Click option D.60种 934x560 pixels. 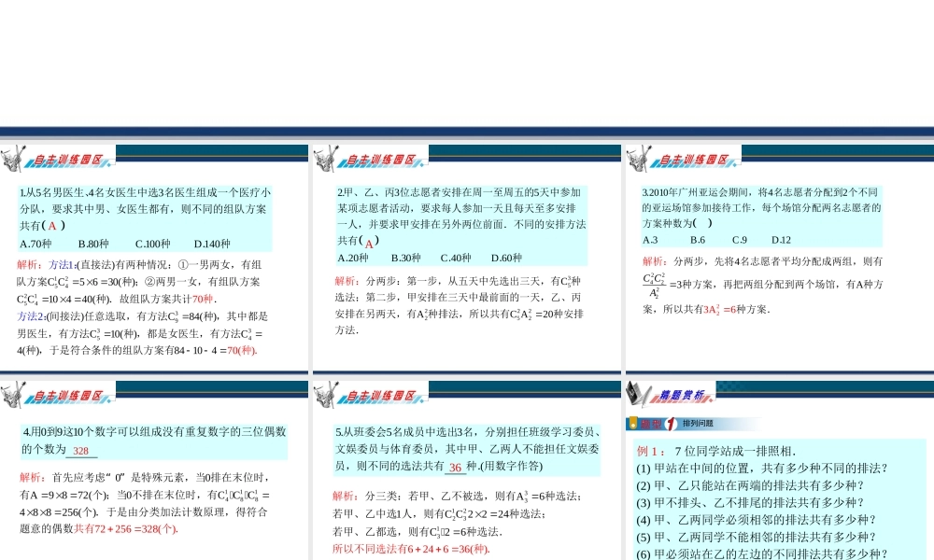[x=506, y=258]
